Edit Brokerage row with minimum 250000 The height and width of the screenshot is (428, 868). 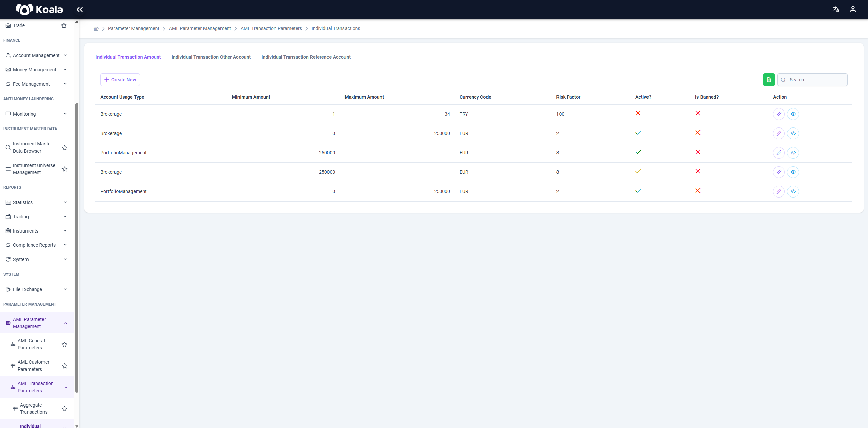coord(779,172)
